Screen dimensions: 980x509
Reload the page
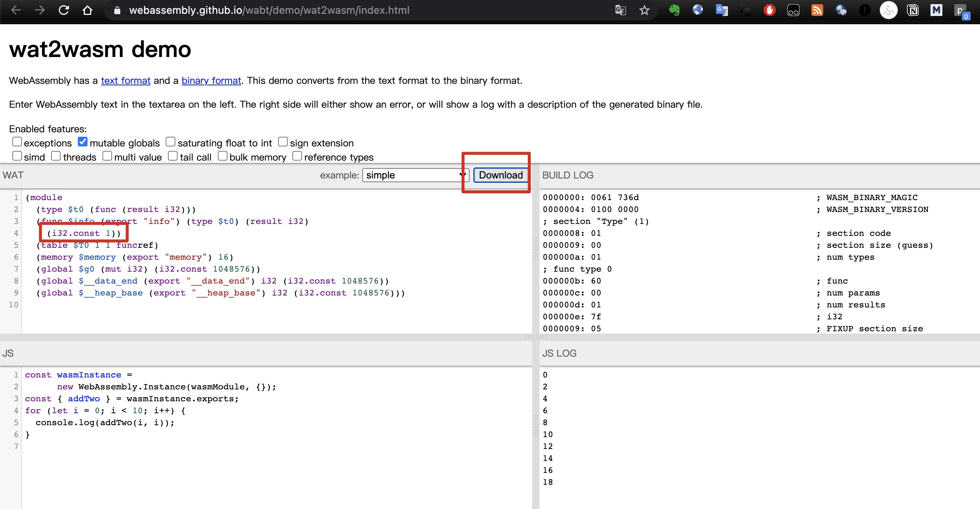point(64,10)
